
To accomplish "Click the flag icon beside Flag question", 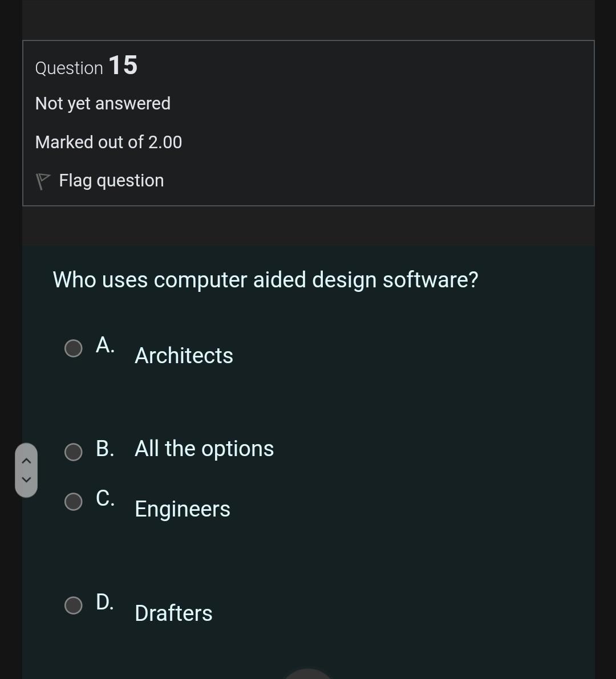I will coord(42,180).
